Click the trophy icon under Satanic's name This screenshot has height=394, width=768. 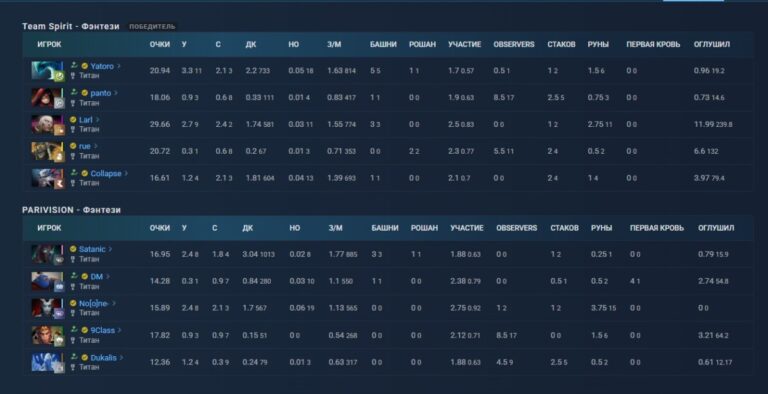click(x=73, y=259)
